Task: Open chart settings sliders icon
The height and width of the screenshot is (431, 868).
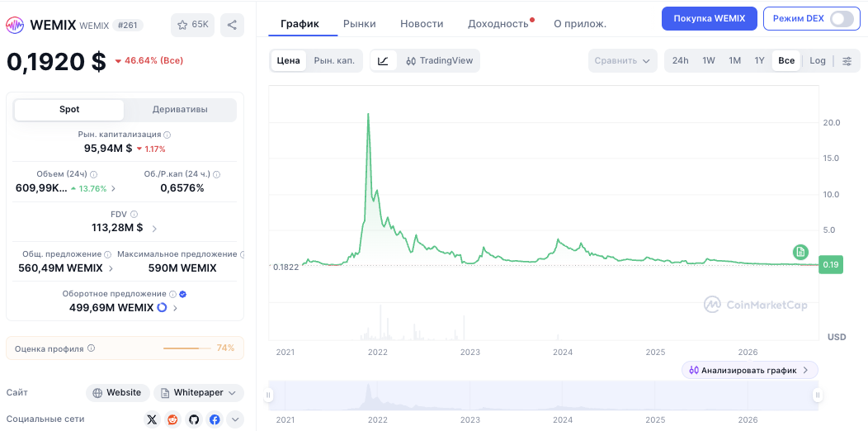Action: [847, 61]
